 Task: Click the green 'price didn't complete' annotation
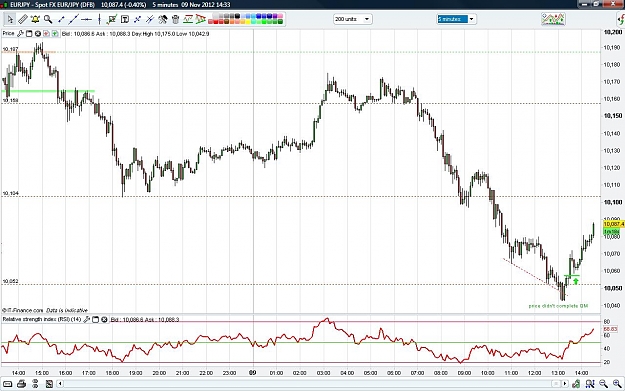[x=558, y=306]
